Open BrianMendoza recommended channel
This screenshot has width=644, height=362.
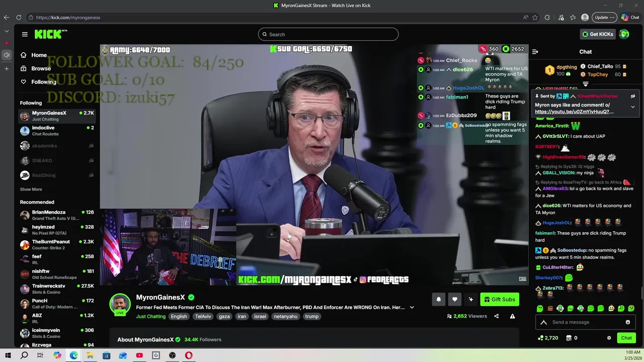pos(57,215)
